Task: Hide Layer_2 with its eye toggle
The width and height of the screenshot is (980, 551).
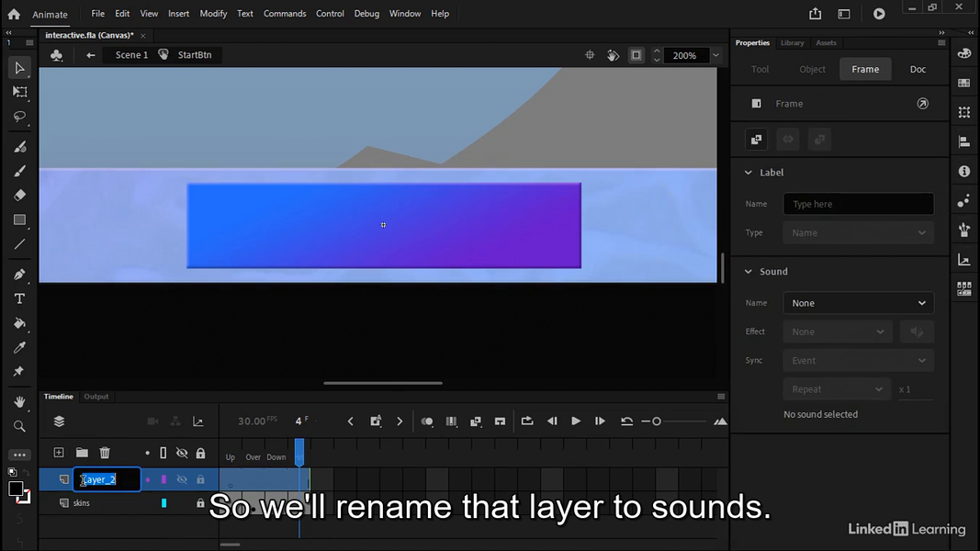Action: 182,478
